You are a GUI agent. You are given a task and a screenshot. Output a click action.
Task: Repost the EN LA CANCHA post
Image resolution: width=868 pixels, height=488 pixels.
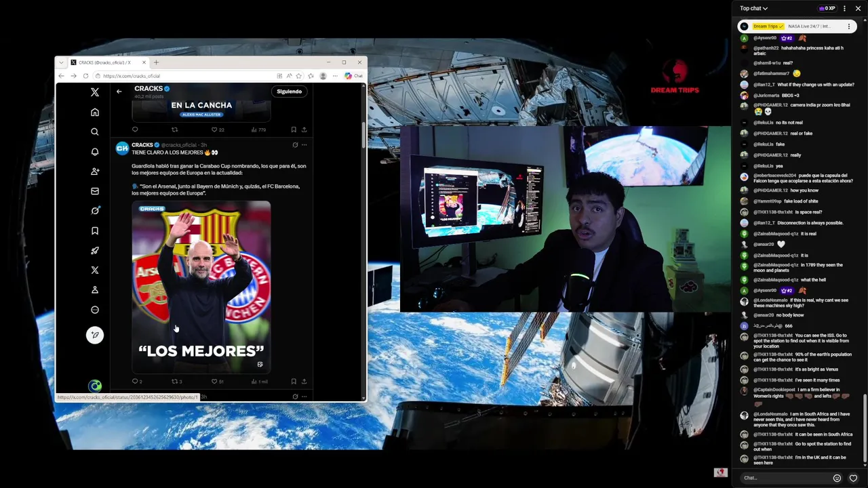pyautogui.click(x=174, y=129)
